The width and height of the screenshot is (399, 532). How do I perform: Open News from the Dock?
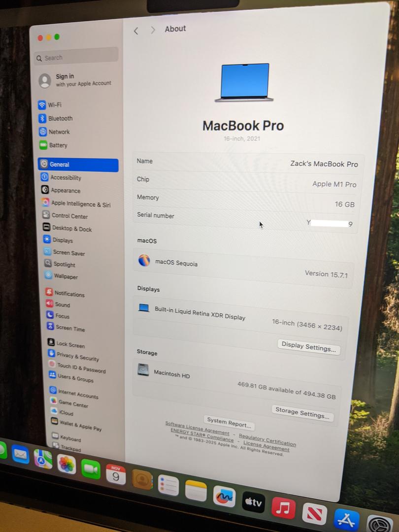pyautogui.click(x=314, y=514)
